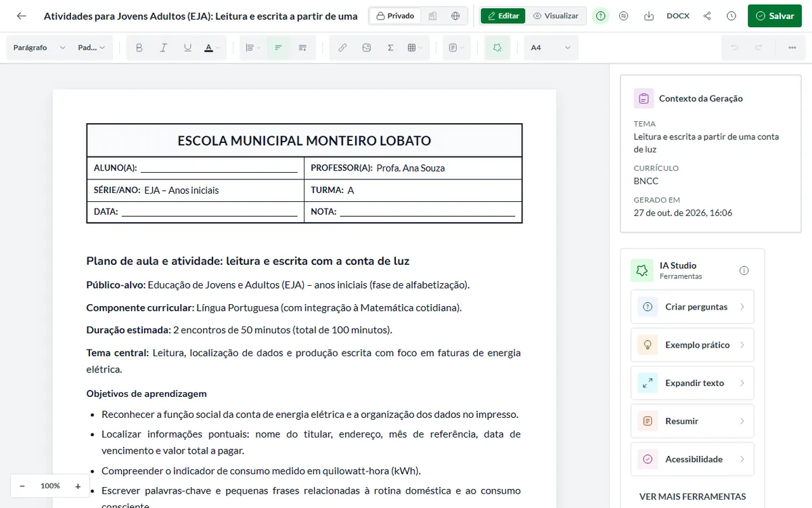Image resolution: width=812 pixels, height=508 pixels.
Task: Toggle bold formatting
Action: point(139,48)
